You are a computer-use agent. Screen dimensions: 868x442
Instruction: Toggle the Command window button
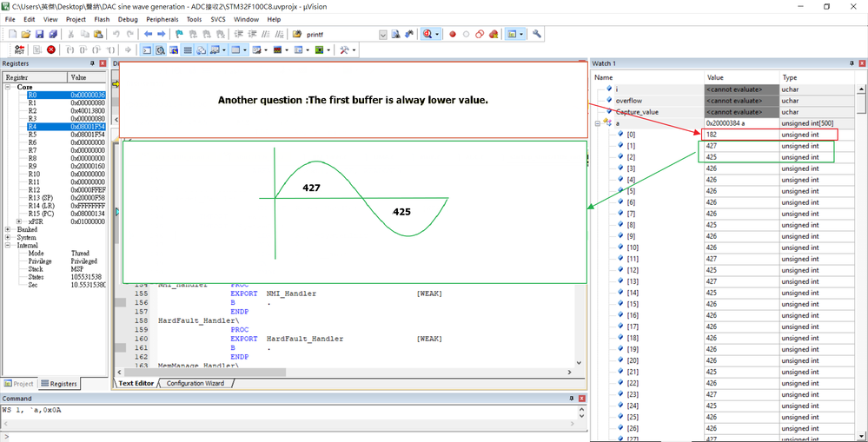[146, 49]
